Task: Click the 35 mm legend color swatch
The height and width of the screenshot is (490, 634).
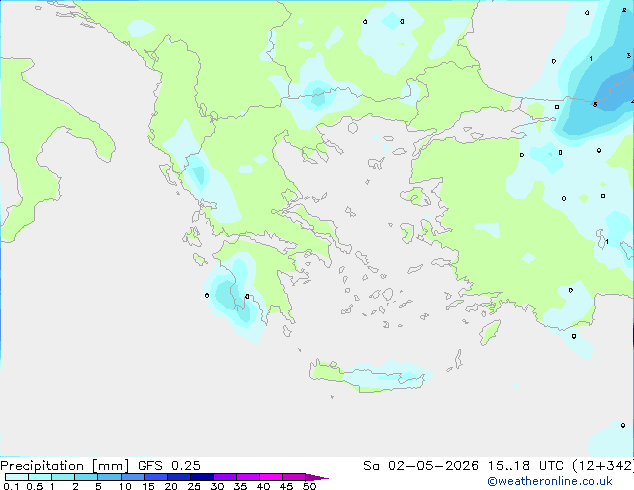Action: pyautogui.click(x=248, y=477)
